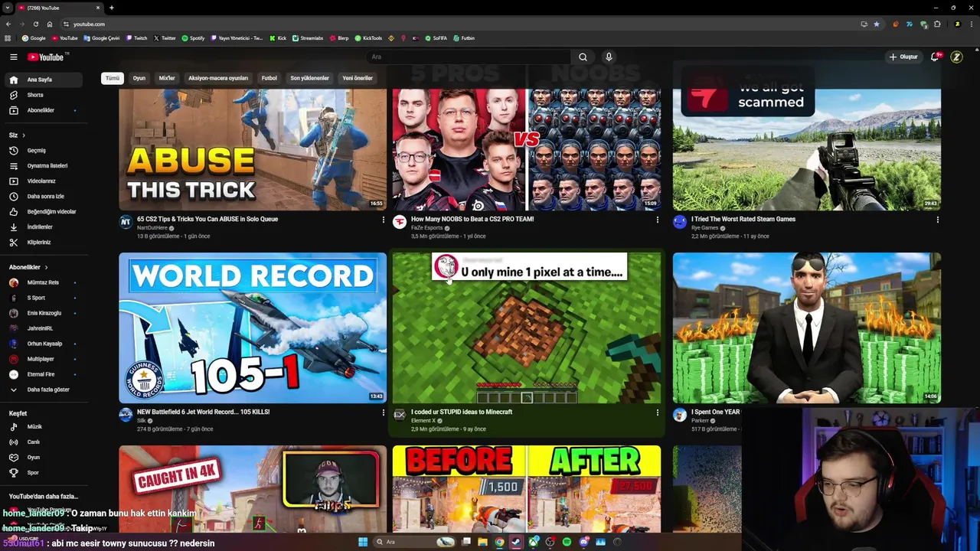Open File Explorer from the taskbar
Viewport: 980px width, 551px height.
click(482, 542)
